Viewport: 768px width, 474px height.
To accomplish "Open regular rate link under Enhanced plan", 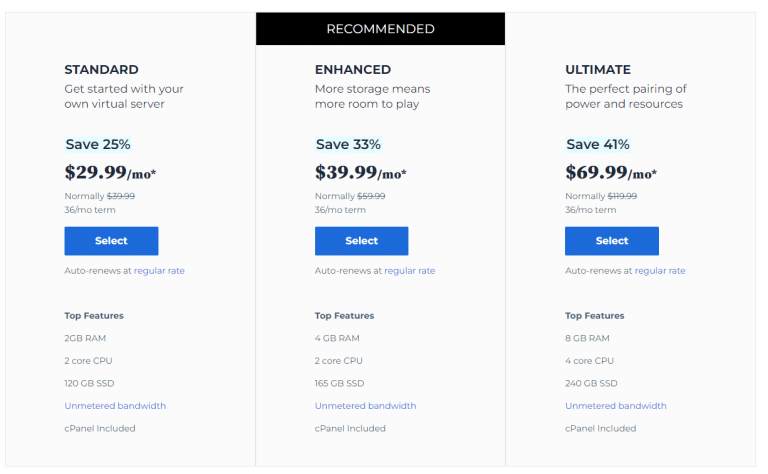I will (409, 271).
